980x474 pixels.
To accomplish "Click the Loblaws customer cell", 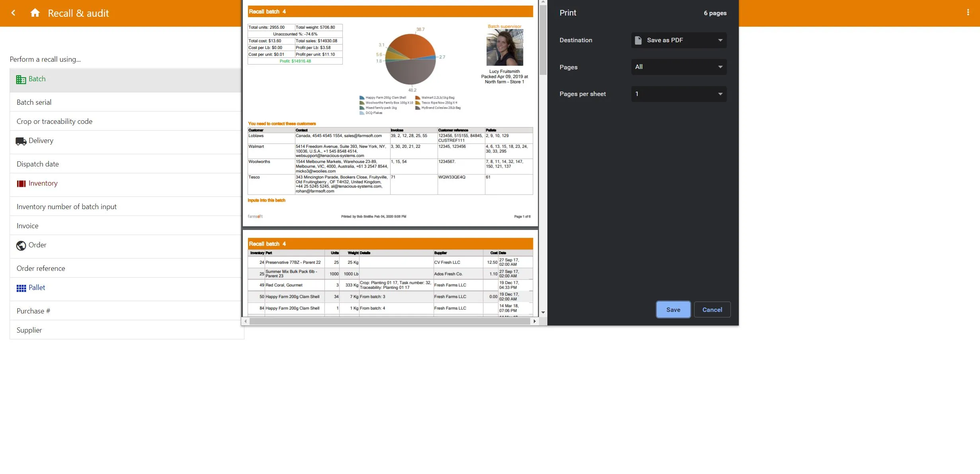I will point(271,138).
